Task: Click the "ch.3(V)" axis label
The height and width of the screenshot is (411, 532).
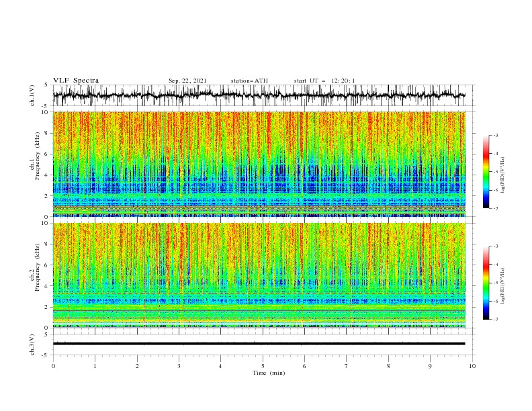Action: [x=32, y=345]
